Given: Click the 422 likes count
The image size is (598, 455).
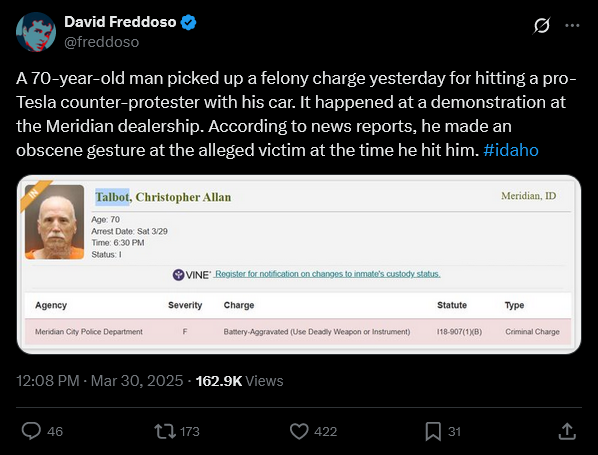Looking at the screenshot, I should tap(325, 431).
